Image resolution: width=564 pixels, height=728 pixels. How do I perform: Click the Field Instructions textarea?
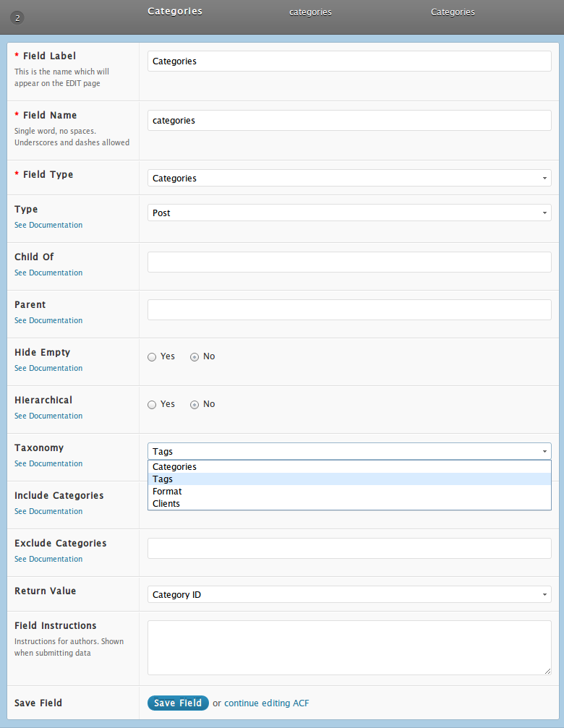pyautogui.click(x=349, y=648)
